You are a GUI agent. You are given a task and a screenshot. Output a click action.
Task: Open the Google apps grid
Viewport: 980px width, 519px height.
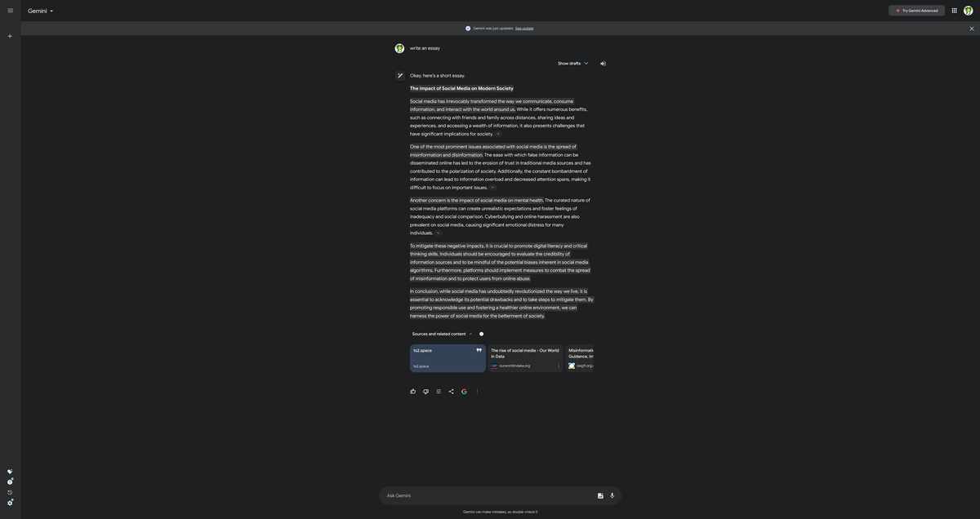click(x=954, y=11)
